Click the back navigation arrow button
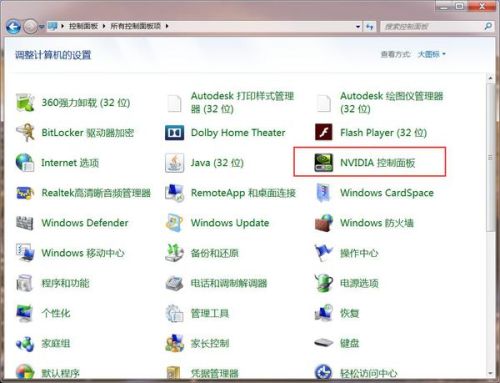 (13, 26)
